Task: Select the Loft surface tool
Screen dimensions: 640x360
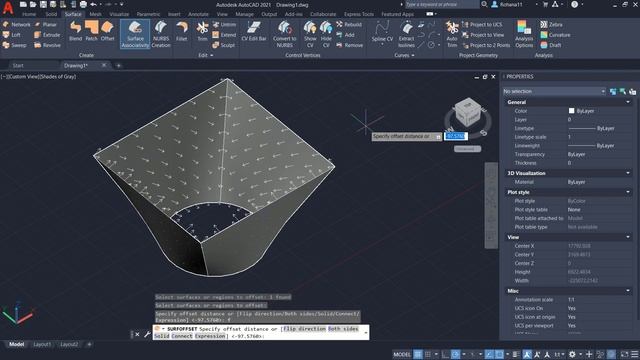Action: tap(11, 35)
